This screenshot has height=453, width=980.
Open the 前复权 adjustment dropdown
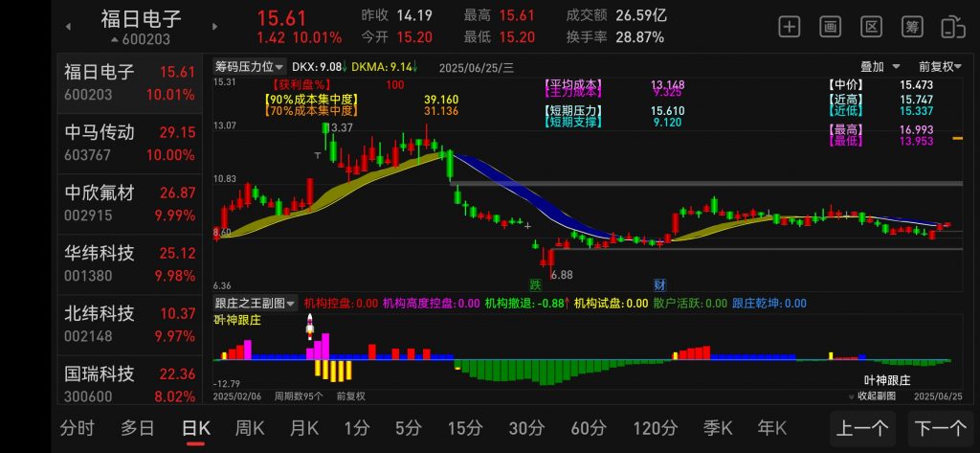tap(940, 67)
